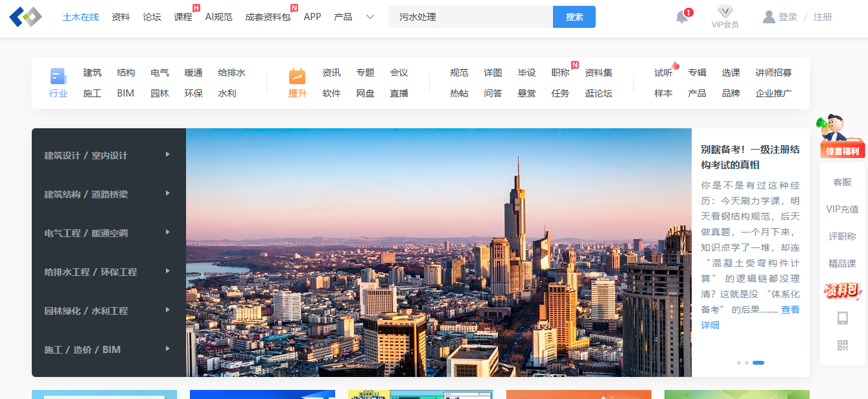The image size is (868, 399).
Task: Show the QR code icon in sidebar
Action: point(842,345)
